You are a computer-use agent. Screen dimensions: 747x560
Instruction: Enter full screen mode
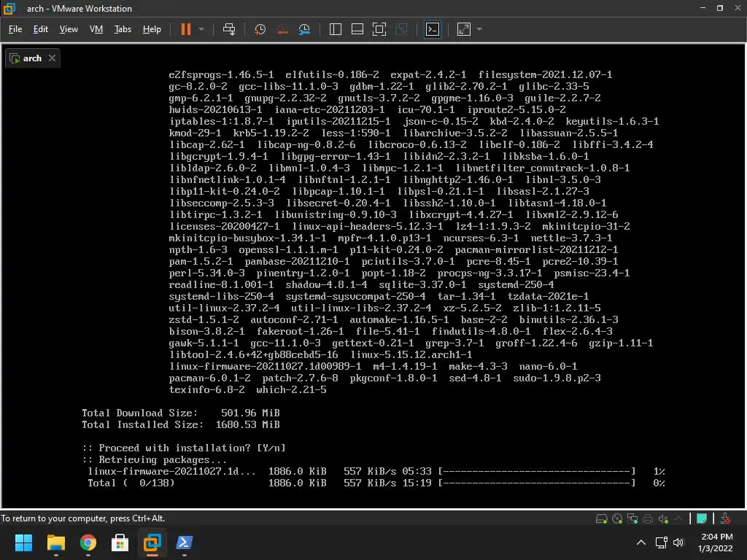pyautogui.click(x=379, y=29)
